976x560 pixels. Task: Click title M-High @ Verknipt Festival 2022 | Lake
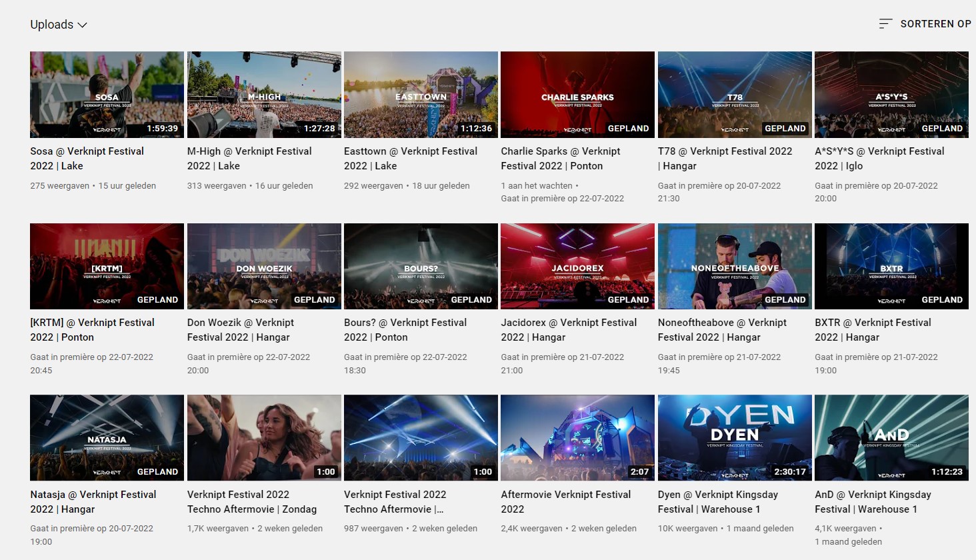(x=249, y=159)
